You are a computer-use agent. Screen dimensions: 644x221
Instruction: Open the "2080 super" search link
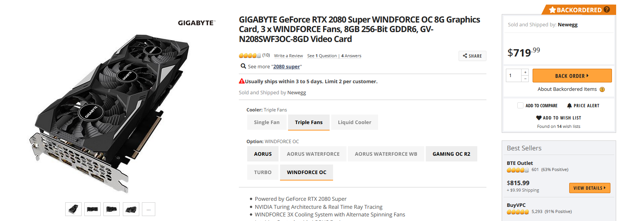pyautogui.click(x=287, y=66)
